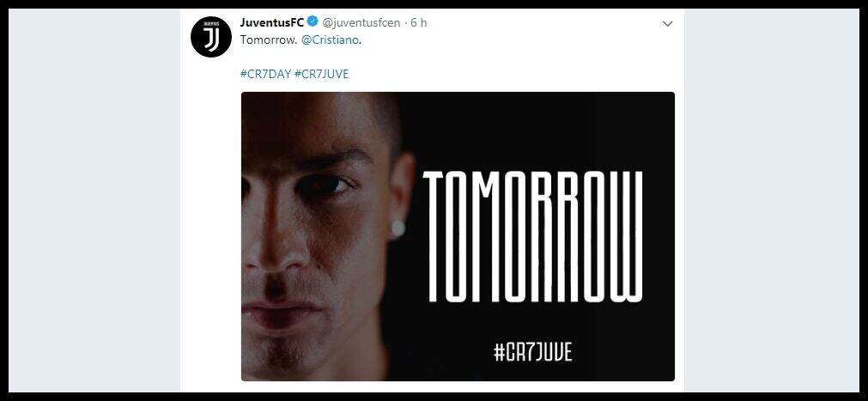Click the blue verified badge
This screenshot has width=868, height=401.
tap(313, 22)
